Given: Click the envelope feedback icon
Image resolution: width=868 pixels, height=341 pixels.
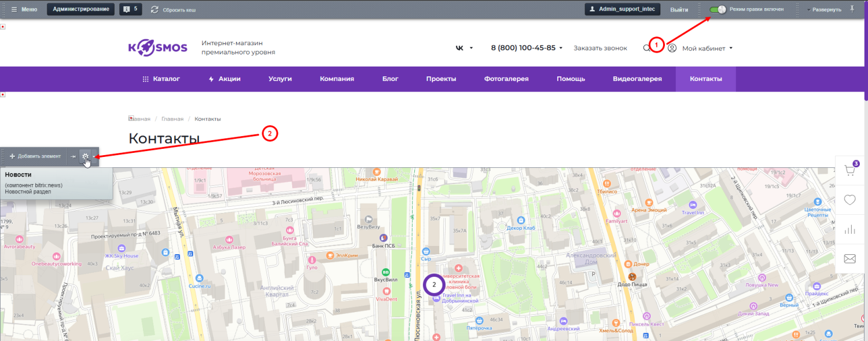Looking at the screenshot, I should [x=849, y=259].
